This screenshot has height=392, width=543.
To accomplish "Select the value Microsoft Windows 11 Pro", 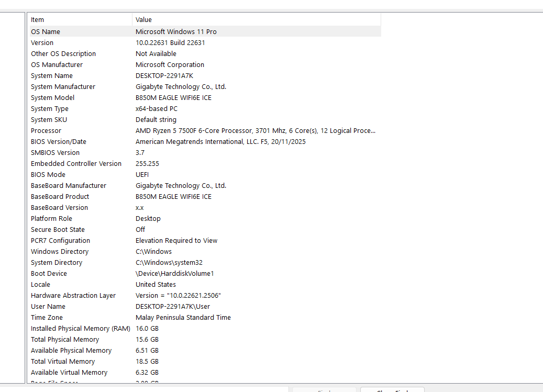I will point(176,31).
